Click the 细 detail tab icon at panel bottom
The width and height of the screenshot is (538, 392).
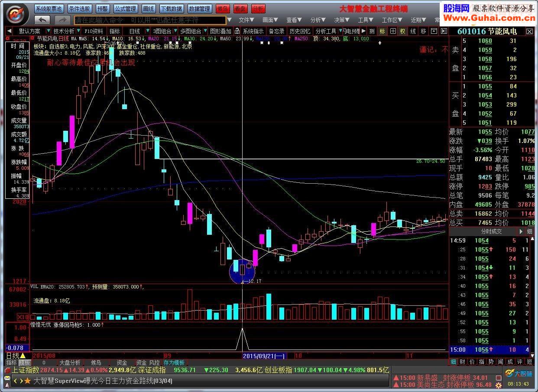453,362
